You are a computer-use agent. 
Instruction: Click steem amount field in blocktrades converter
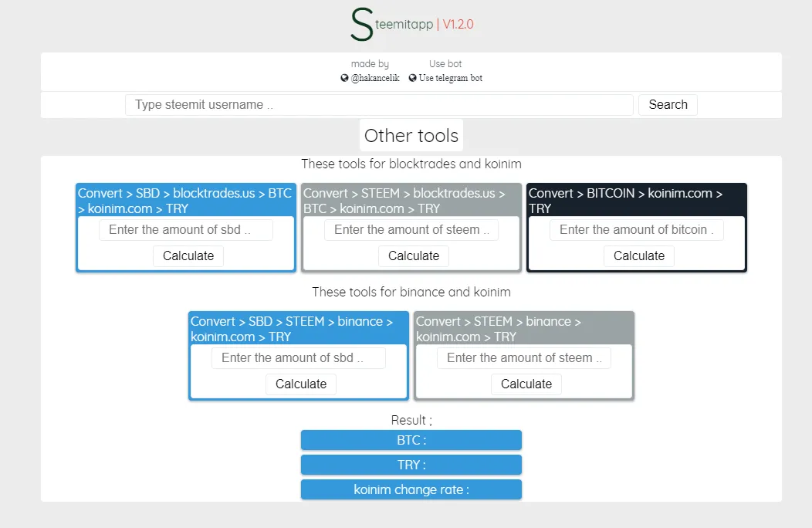pos(411,230)
